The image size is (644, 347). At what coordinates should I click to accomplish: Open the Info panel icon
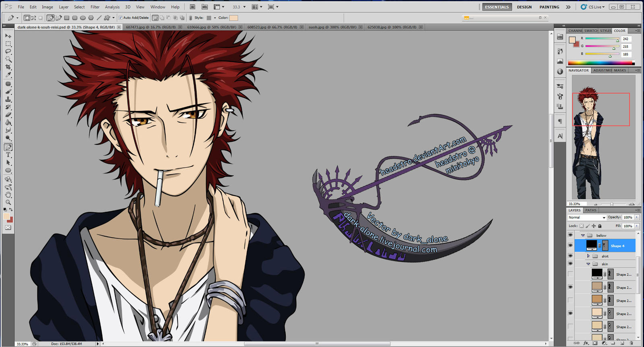560,72
